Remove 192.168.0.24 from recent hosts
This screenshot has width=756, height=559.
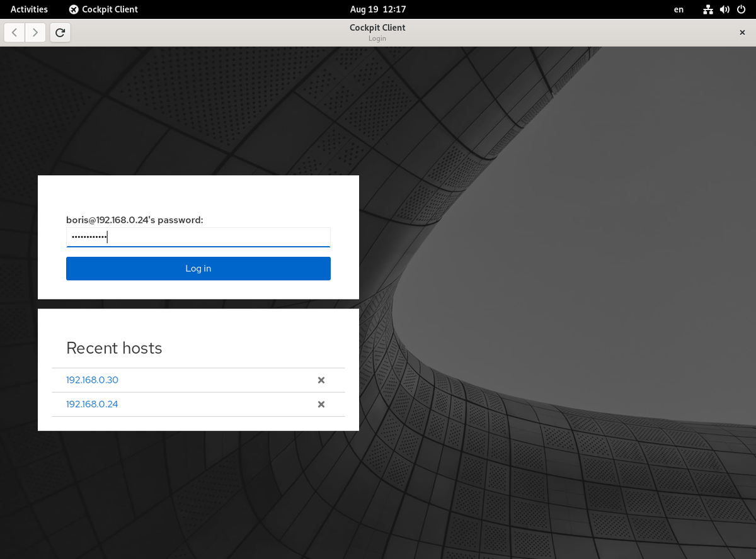point(321,404)
